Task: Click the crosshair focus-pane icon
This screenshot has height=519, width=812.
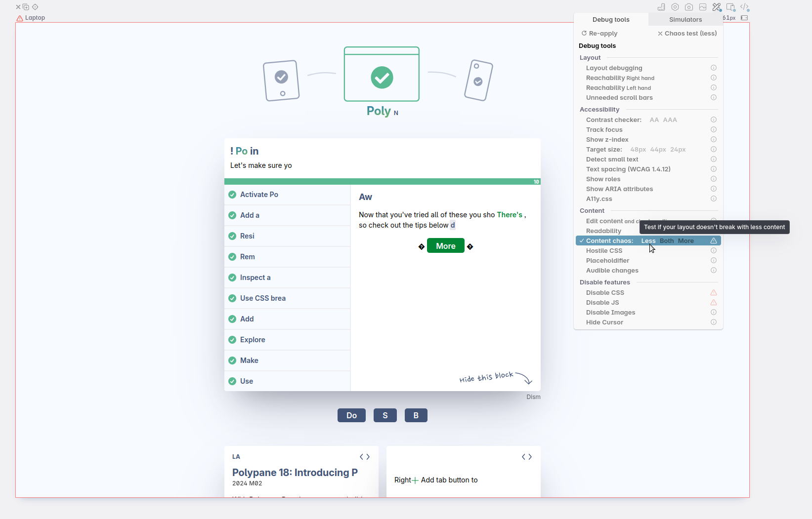Action: (35, 7)
